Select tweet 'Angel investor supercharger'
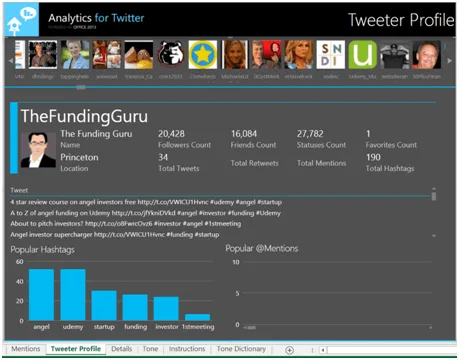This screenshot has height=360, width=459. coord(115,235)
